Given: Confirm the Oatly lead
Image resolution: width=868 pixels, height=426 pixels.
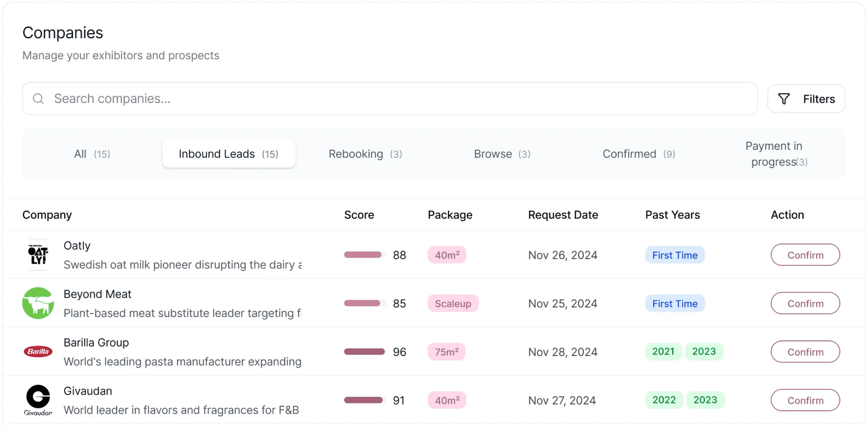Looking at the screenshot, I should [x=805, y=255].
